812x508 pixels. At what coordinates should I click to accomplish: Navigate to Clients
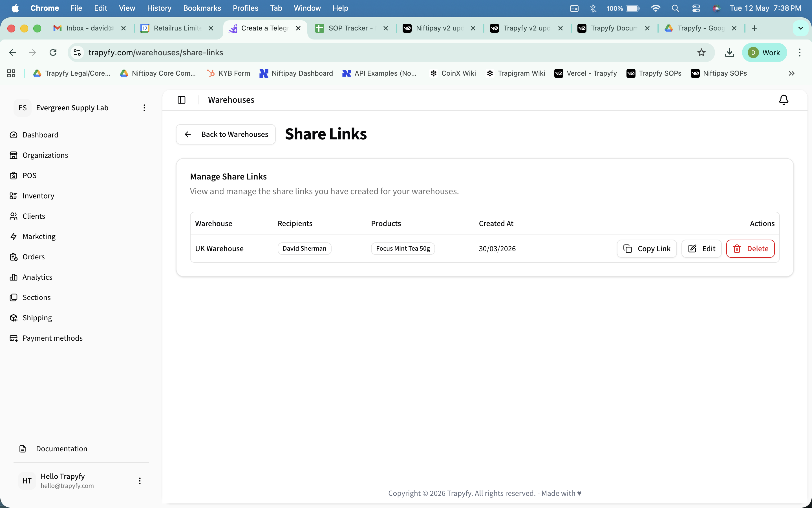(x=34, y=216)
